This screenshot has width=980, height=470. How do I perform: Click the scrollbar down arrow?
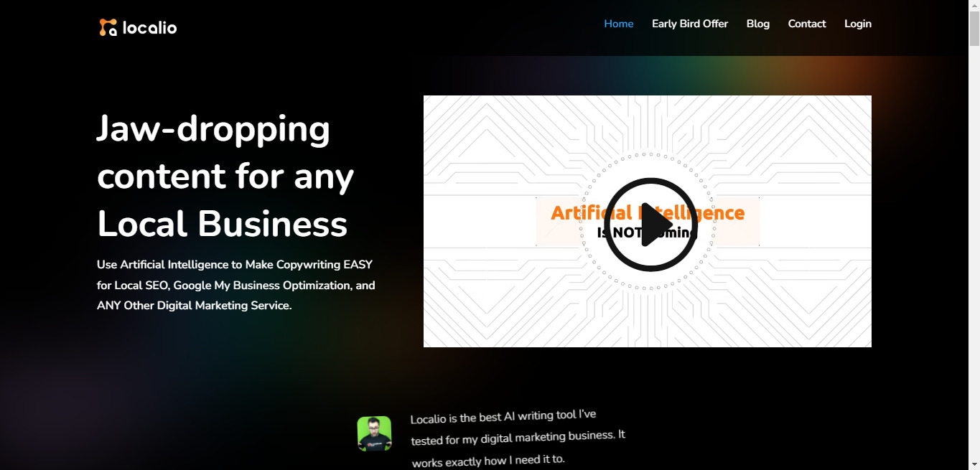click(974, 464)
